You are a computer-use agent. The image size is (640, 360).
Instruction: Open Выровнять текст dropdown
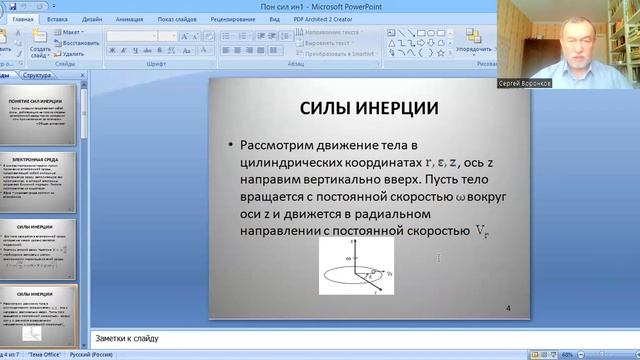tap(325, 43)
